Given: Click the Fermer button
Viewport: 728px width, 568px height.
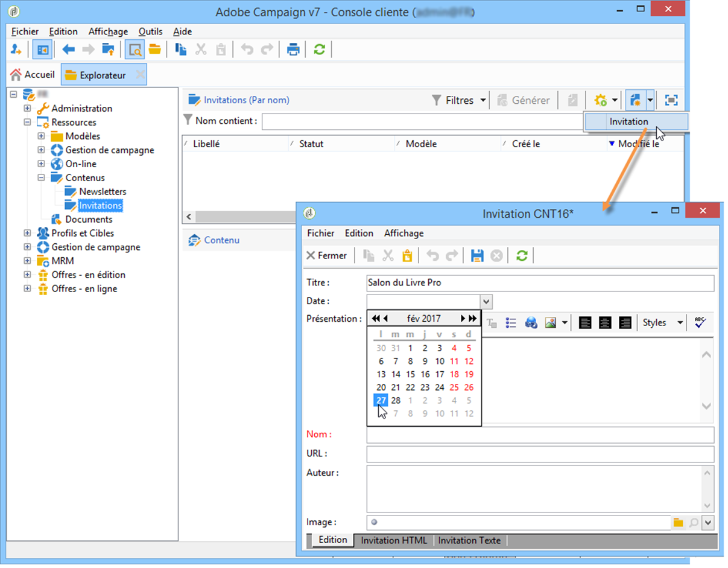Looking at the screenshot, I should tap(326, 256).
